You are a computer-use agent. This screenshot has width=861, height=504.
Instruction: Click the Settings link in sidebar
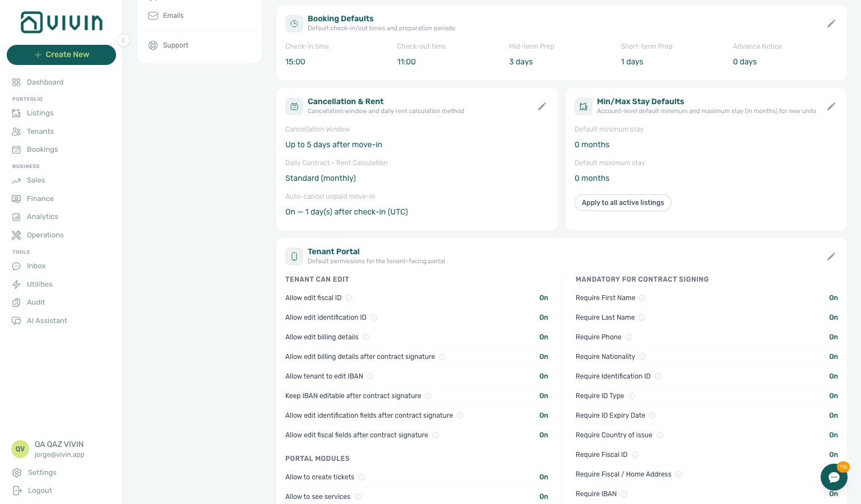coord(42,473)
